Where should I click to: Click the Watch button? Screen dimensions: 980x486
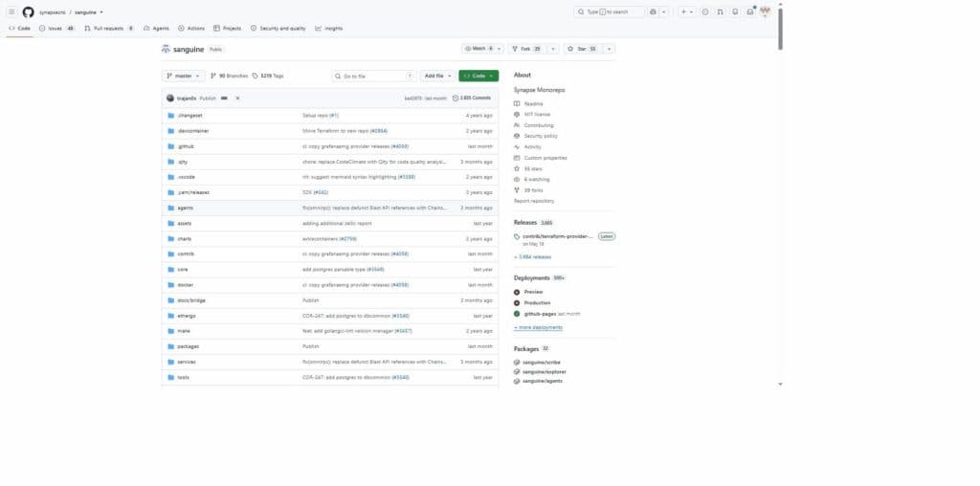(482, 49)
